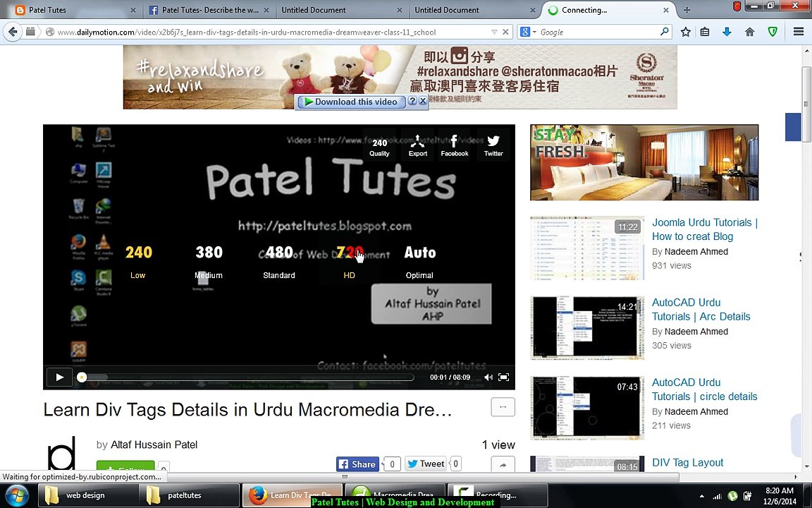Viewport: 812px width, 508px height.
Task: Open the bookmarks list icon
Action: (x=705, y=32)
